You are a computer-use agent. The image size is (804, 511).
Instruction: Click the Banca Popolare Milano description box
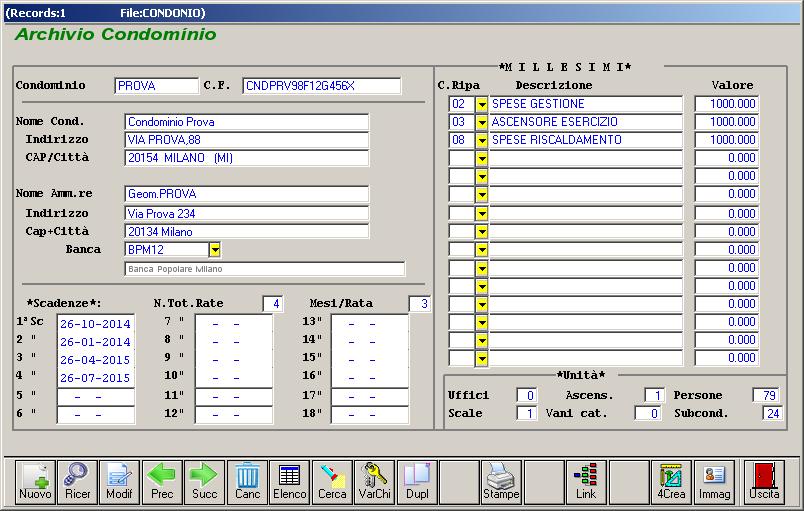click(265, 269)
